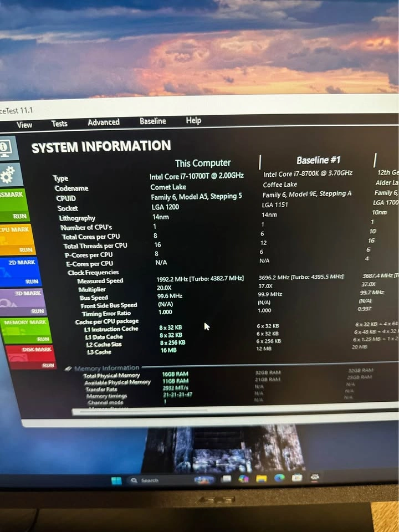Launch Microsoft Edge from the taskbar
Viewport: 399px width, 532px height.
tap(279, 478)
